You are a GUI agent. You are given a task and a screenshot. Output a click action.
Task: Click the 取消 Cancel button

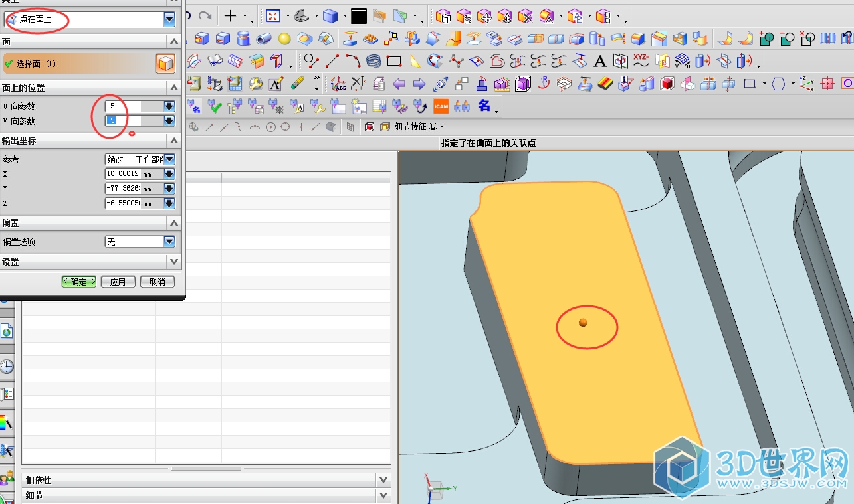pos(158,282)
